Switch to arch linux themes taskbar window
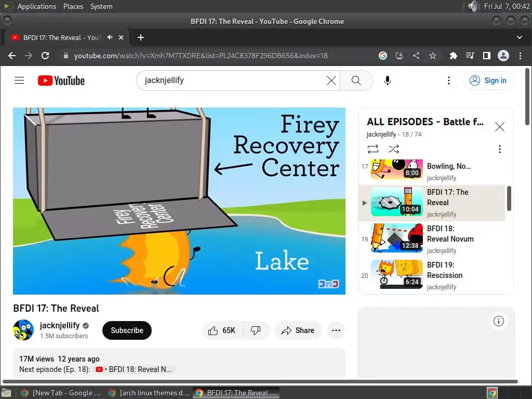The height and width of the screenshot is (399, 532). tap(149, 393)
